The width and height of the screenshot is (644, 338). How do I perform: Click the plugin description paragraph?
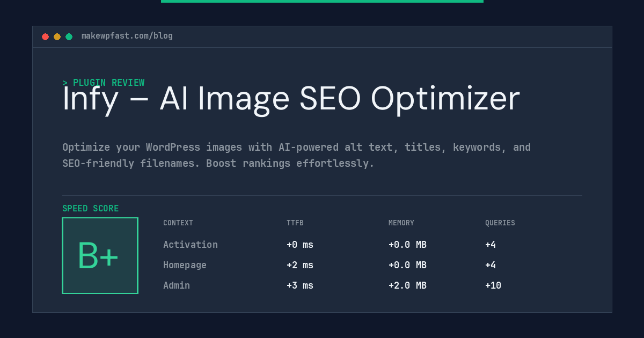click(296, 155)
